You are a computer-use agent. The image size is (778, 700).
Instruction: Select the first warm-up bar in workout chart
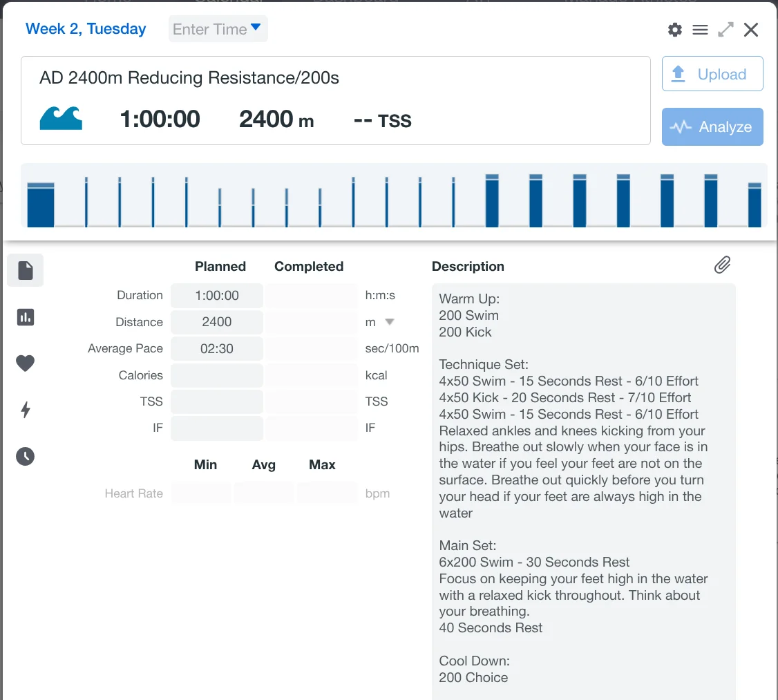point(41,206)
